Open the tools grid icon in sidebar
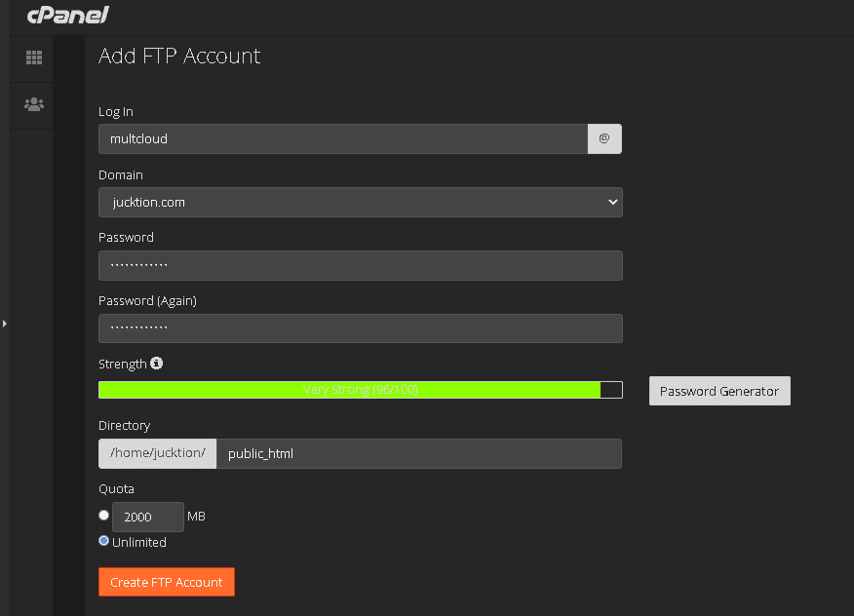 coord(34,58)
